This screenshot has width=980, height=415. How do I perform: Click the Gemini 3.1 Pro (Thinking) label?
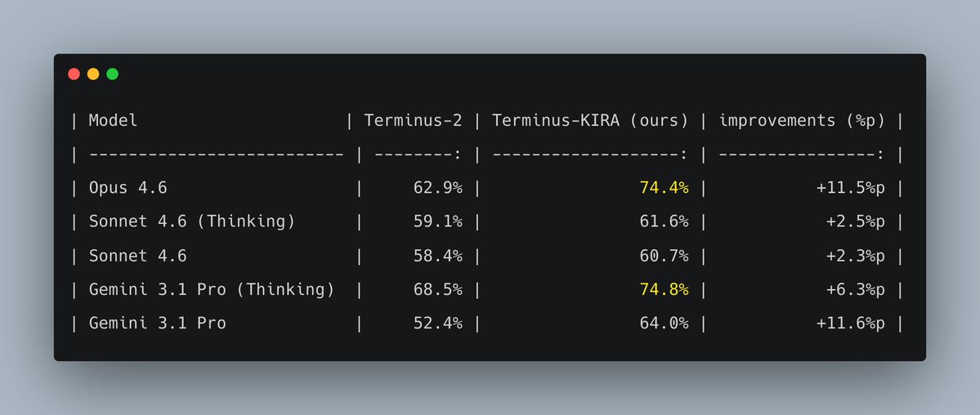tap(212, 289)
